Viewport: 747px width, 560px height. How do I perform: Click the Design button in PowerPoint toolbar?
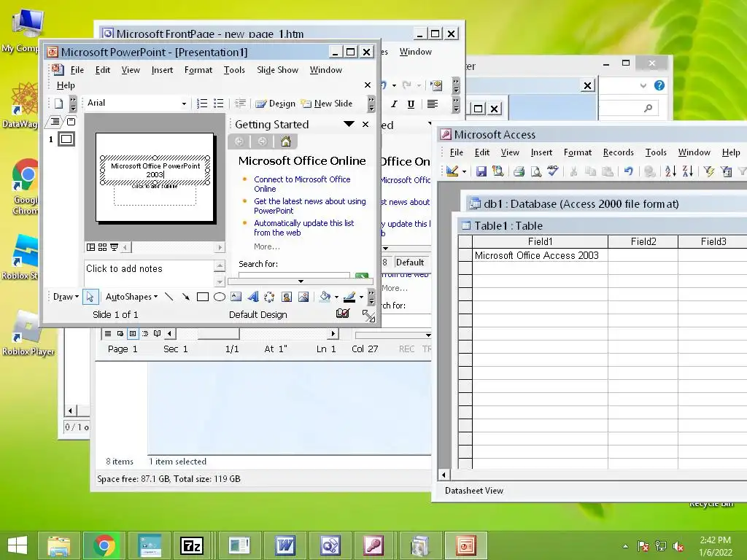[275, 104]
